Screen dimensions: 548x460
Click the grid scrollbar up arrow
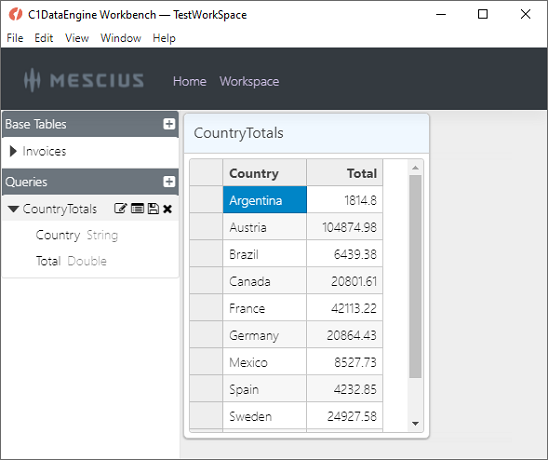pyautogui.click(x=415, y=168)
